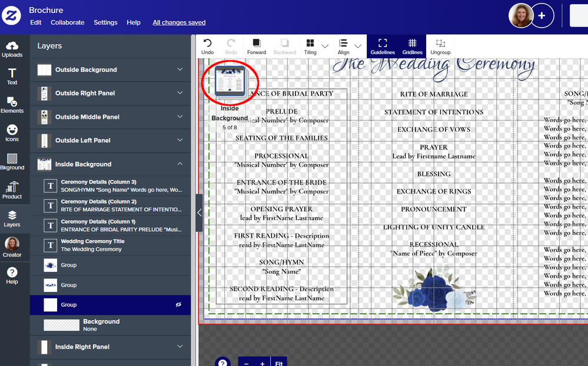588x366 pixels.
Task: Collapse the Layers side panel handle
Action: click(x=199, y=212)
